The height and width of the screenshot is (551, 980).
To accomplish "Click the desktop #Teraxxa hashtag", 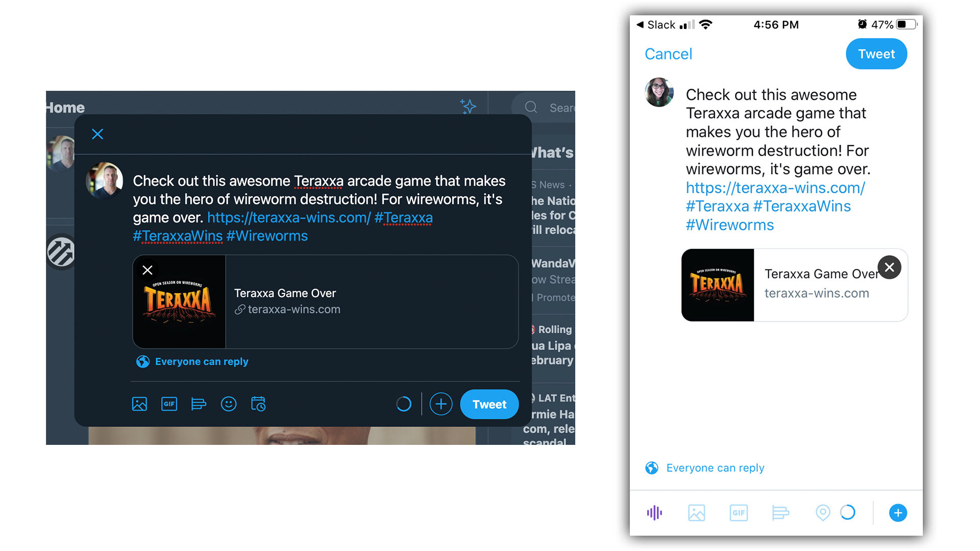I will pyautogui.click(x=404, y=218).
